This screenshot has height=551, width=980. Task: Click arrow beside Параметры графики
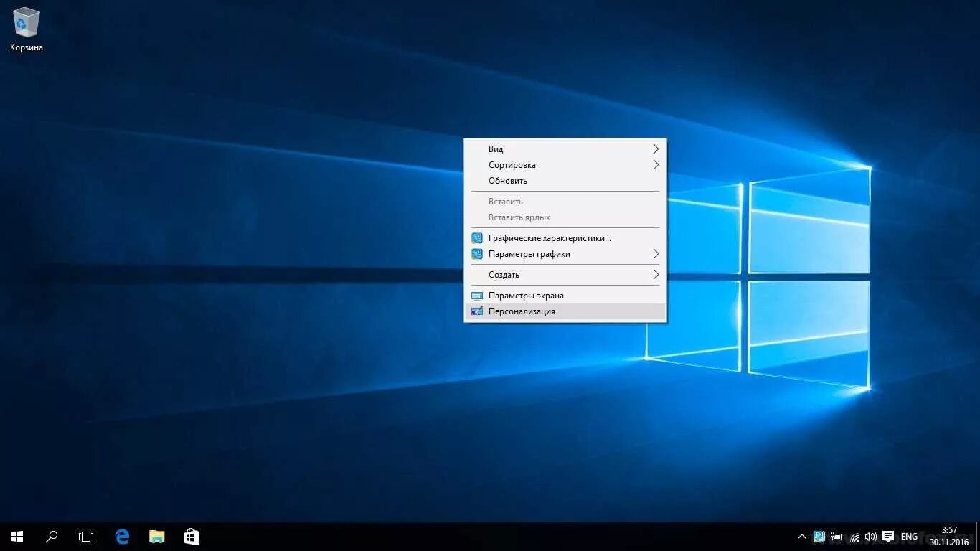point(656,254)
